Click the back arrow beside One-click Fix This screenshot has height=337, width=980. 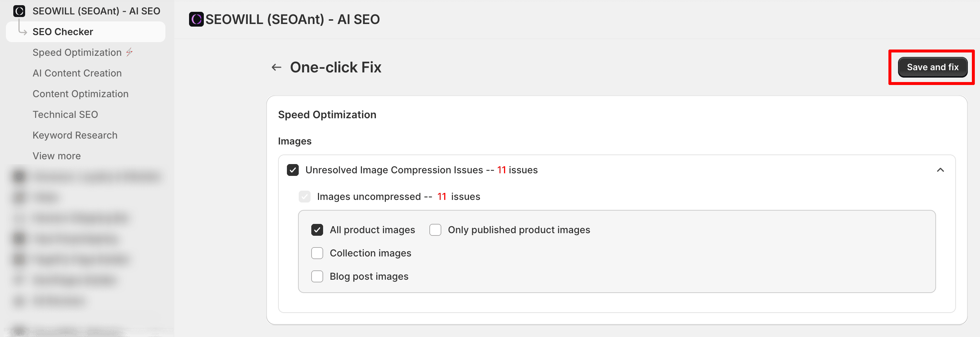tap(276, 67)
